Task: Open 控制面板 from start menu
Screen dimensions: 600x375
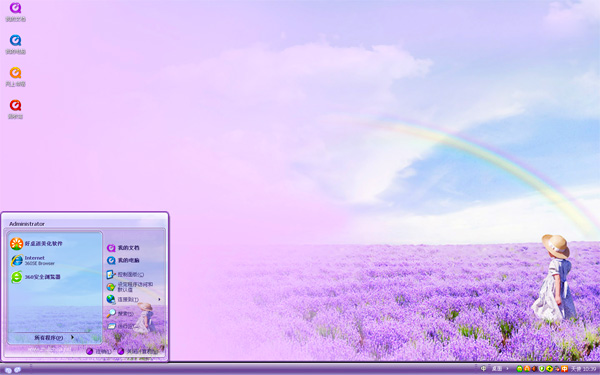Action: (125, 274)
